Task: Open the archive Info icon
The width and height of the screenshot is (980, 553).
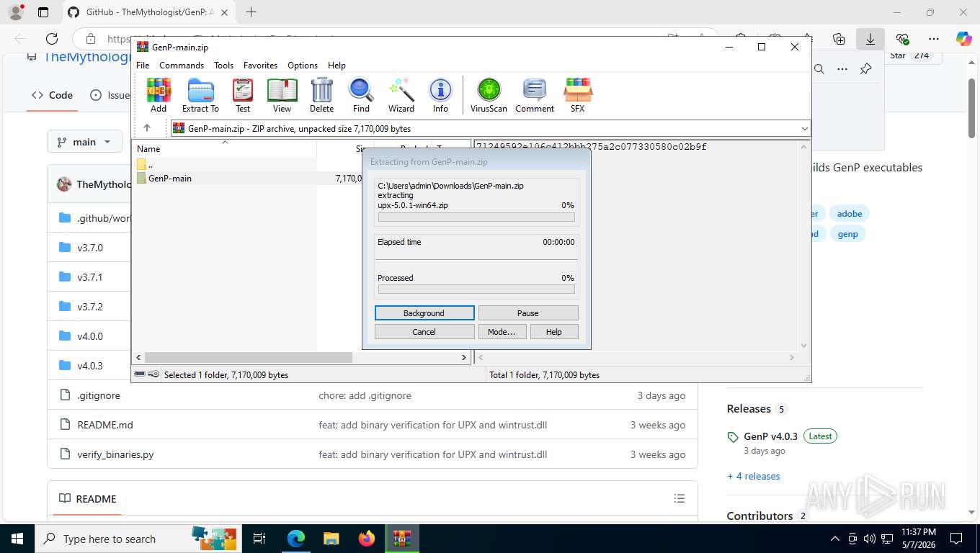Action: tap(440, 95)
